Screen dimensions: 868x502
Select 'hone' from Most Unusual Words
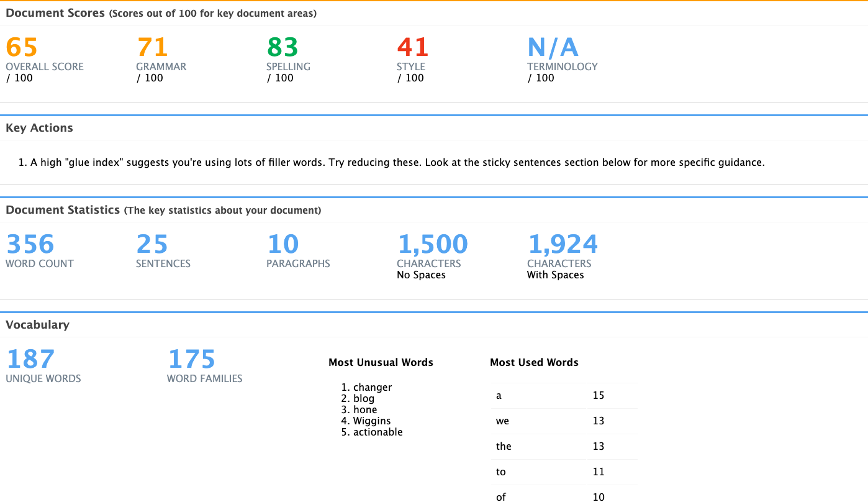(x=365, y=409)
